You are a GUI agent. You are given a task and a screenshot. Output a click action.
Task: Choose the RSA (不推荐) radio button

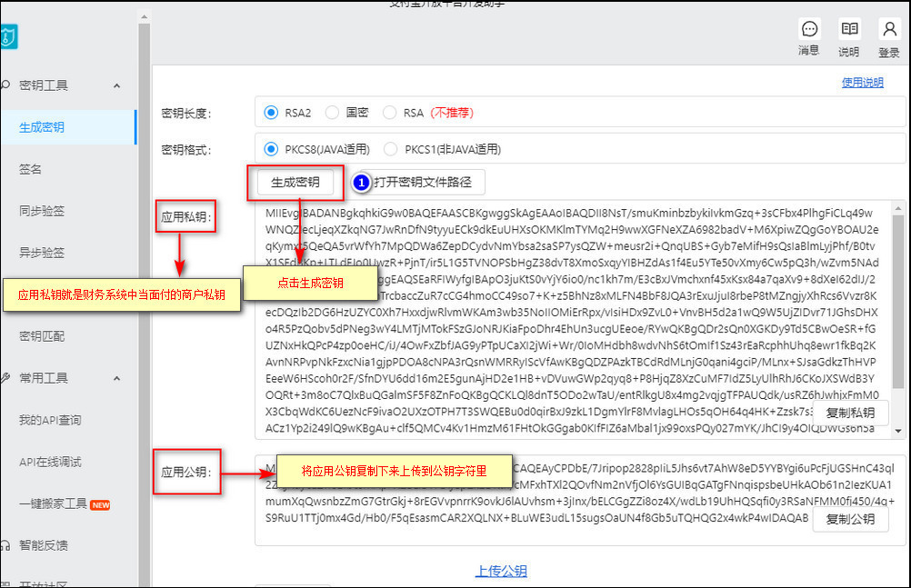pos(390,113)
